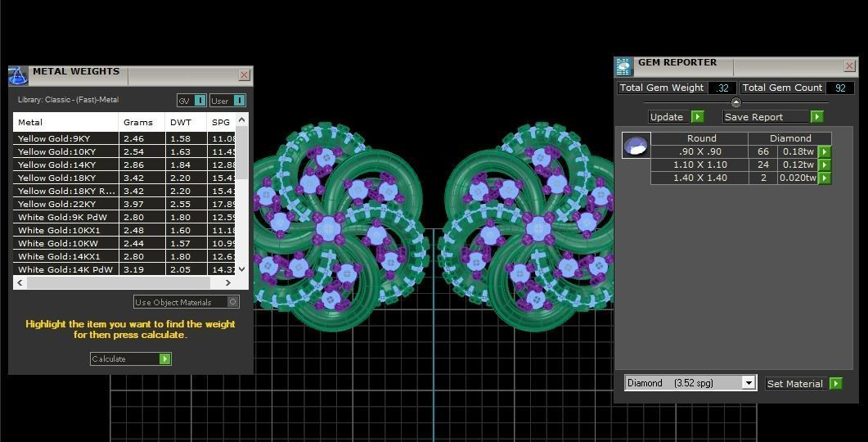The width and height of the screenshot is (868, 442).
Task: Click the DWT column header
Action: (x=186, y=123)
